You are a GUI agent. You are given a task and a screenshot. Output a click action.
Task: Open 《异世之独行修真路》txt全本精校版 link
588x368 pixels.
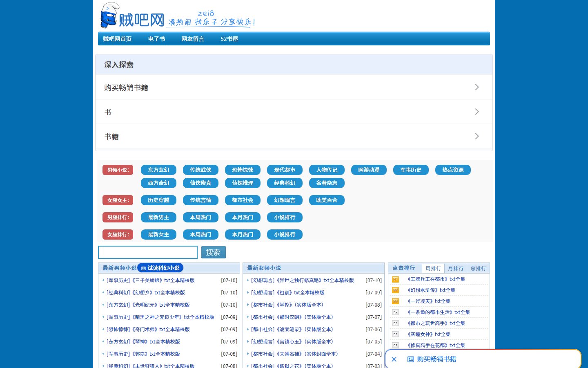coord(315,280)
